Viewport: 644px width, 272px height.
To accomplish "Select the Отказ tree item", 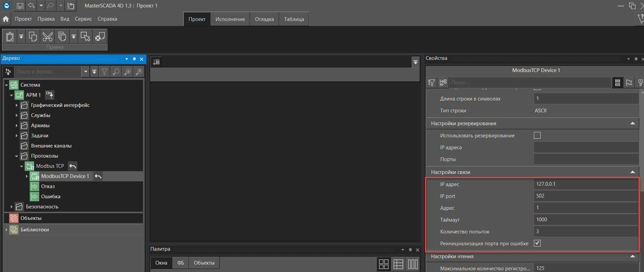I will pos(48,186).
